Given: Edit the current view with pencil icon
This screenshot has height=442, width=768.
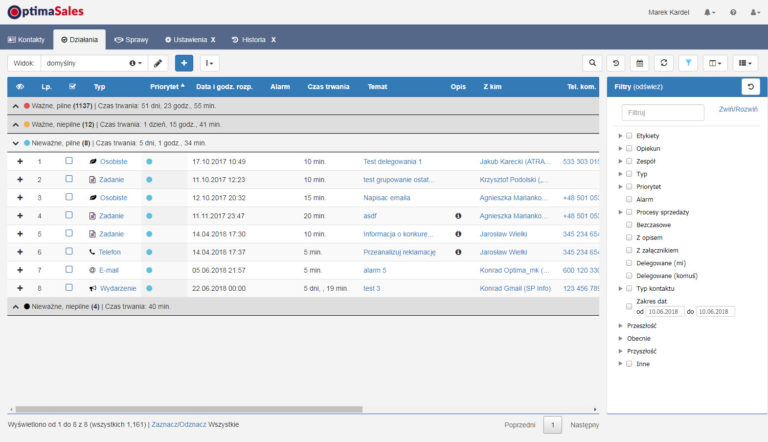Looking at the screenshot, I should 158,63.
